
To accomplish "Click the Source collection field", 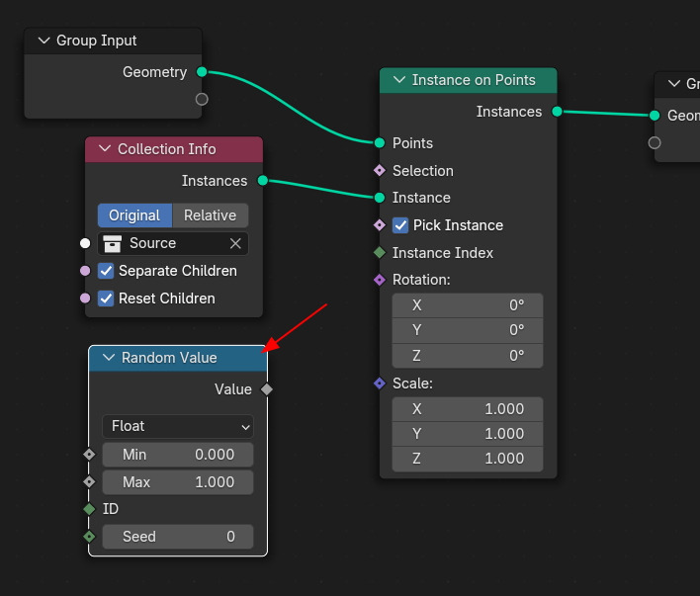I will pyautogui.click(x=173, y=243).
